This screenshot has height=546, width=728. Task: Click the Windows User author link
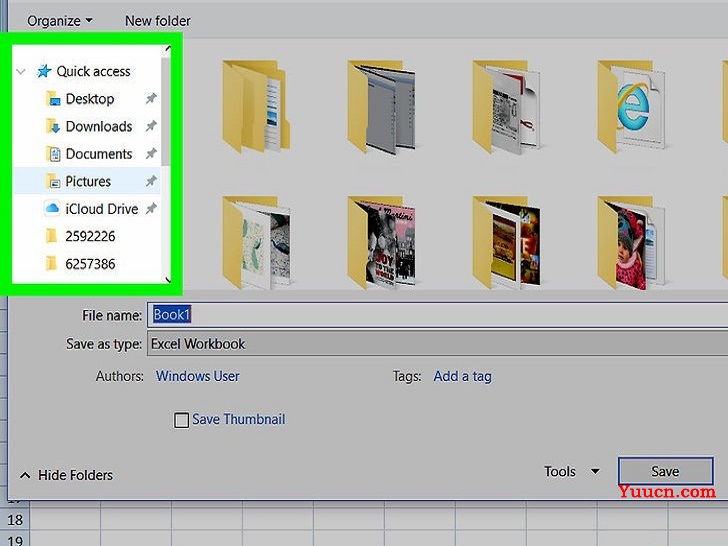[198, 376]
